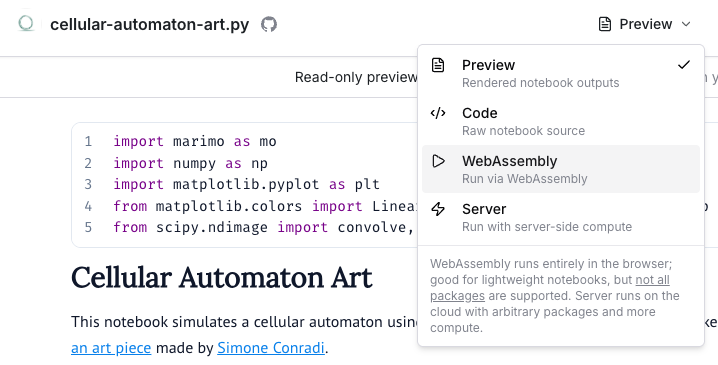The width and height of the screenshot is (718, 365).
Task: Click the checkmark next to Preview
Action: 684,65
